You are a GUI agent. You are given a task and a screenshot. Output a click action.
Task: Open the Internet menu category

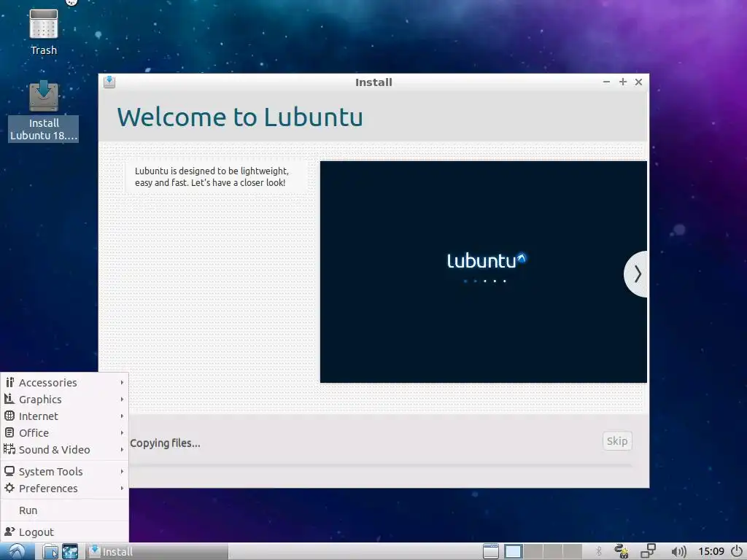[x=65, y=416]
